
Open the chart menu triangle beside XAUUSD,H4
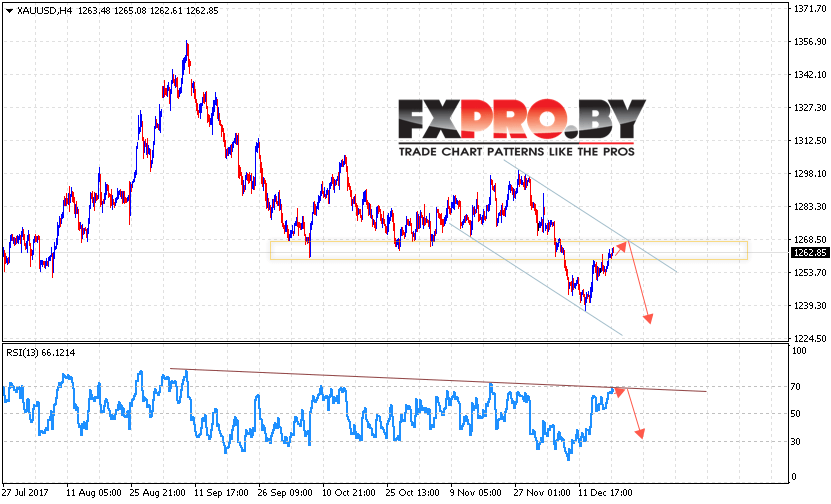[x=9, y=11]
